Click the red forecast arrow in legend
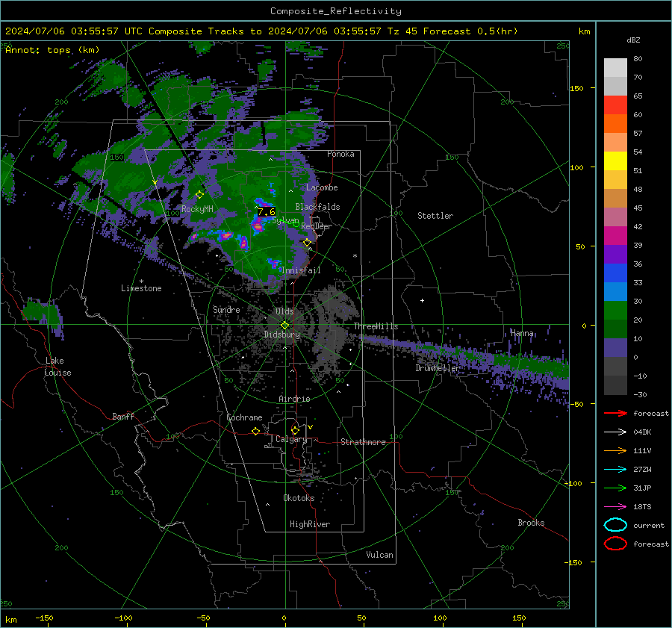672x628 pixels. (615, 413)
